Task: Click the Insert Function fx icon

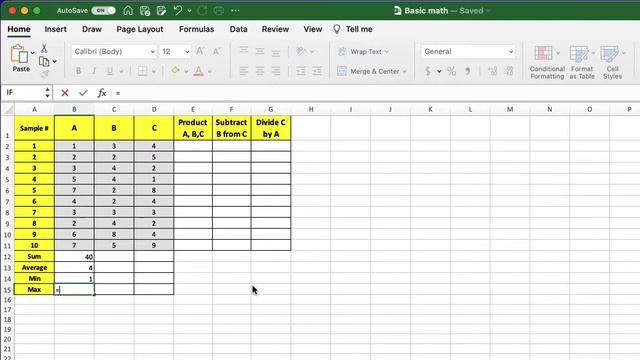Action: click(102, 93)
